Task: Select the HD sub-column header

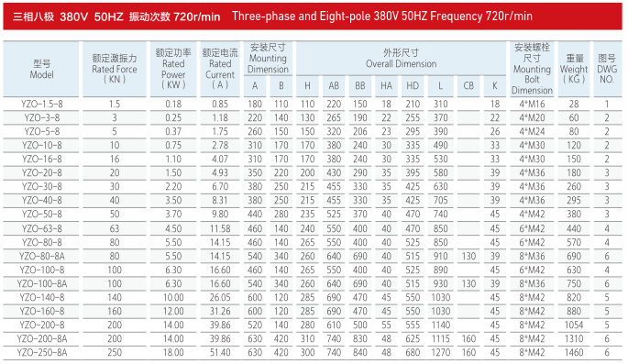Action: 413,85
